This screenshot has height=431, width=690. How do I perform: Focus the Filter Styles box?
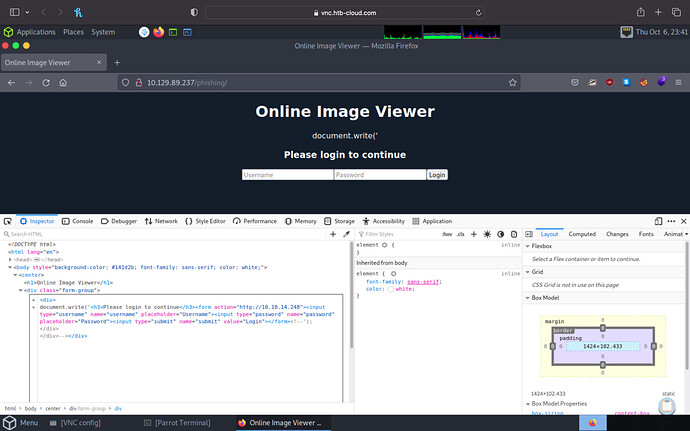[396, 234]
